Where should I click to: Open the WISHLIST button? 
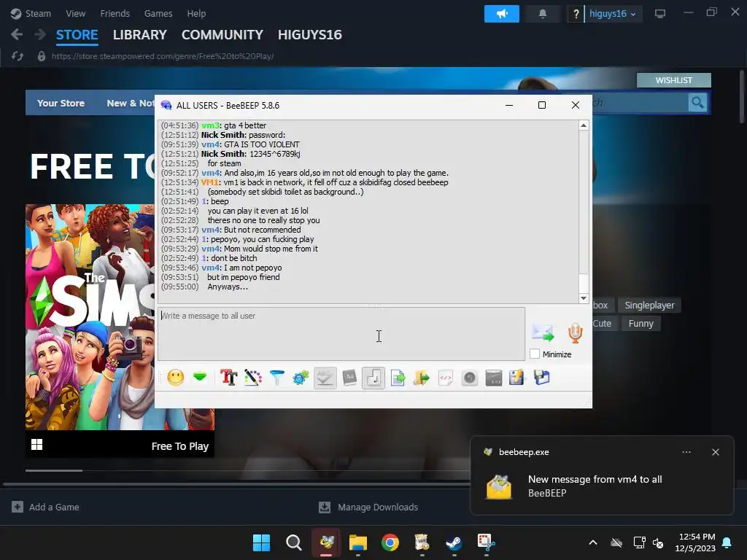673,80
